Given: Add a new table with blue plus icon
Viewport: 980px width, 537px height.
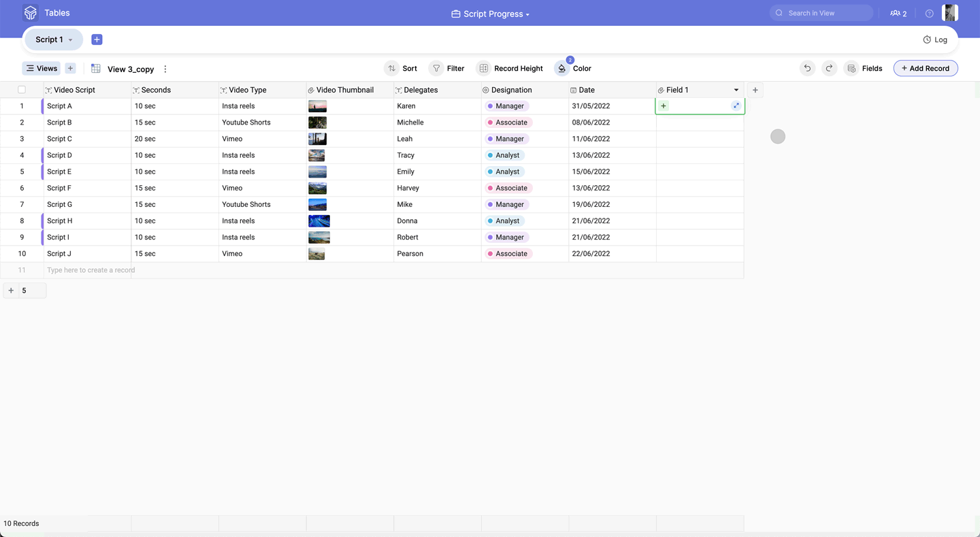Looking at the screenshot, I should pos(97,39).
